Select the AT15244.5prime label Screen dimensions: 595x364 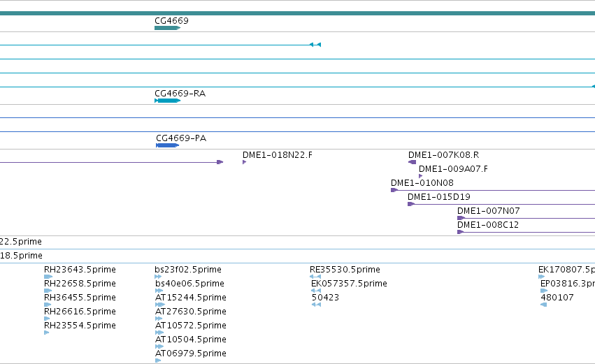pos(190,298)
